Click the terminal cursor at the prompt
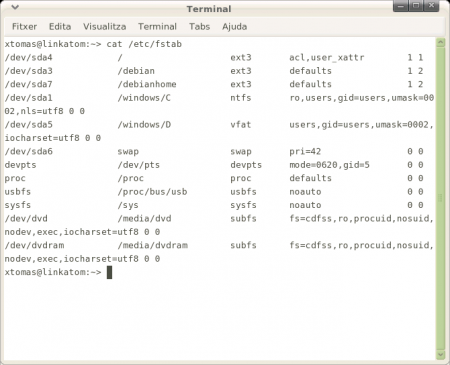The image size is (450, 365). click(x=109, y=272)
